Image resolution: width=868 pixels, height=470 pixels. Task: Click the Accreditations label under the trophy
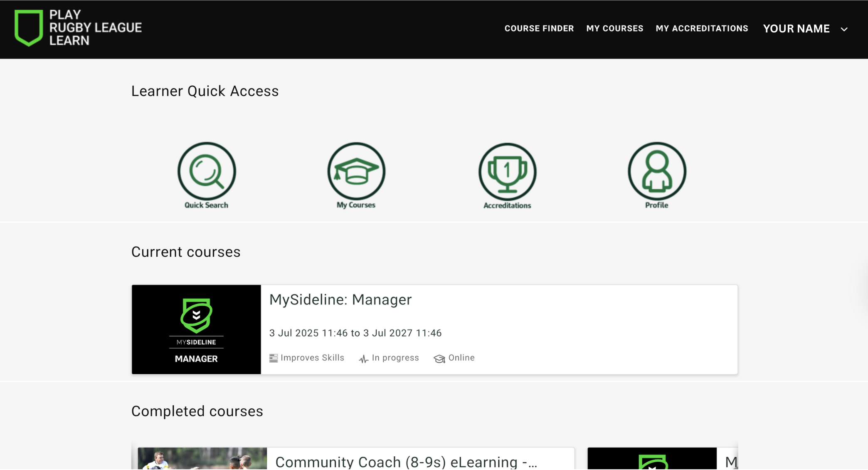(507, 205)
